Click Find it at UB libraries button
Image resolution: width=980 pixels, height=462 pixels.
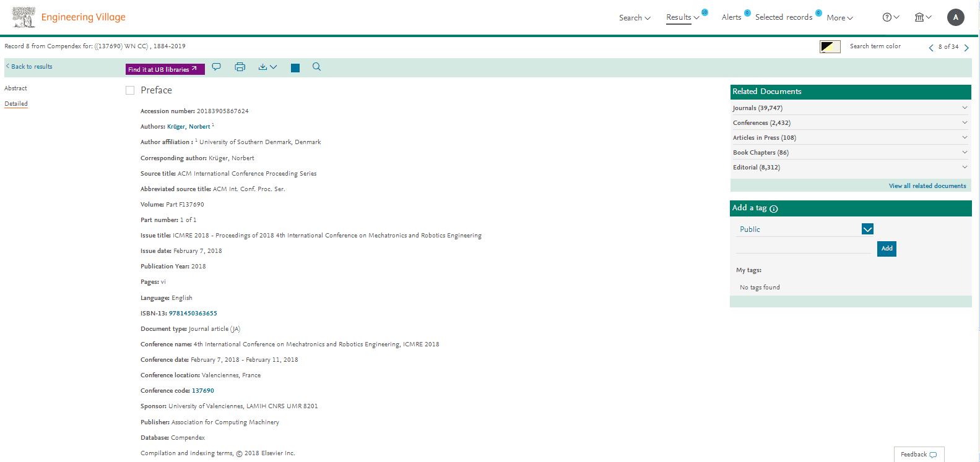pos(165,69)
